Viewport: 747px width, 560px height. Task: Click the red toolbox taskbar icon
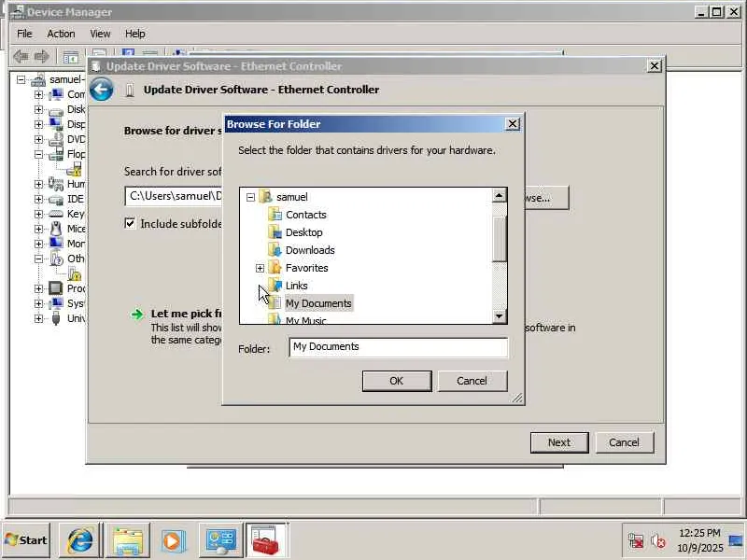(x=266, y=540)
